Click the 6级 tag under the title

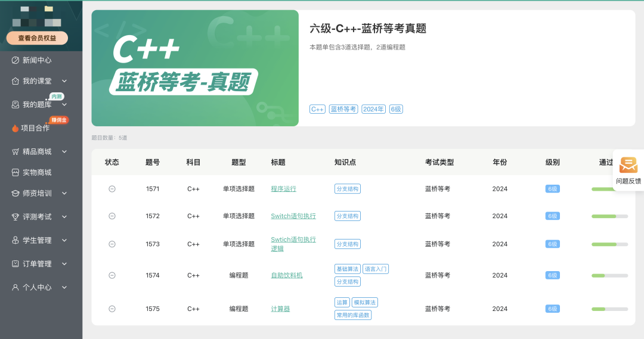pos(396,109)
